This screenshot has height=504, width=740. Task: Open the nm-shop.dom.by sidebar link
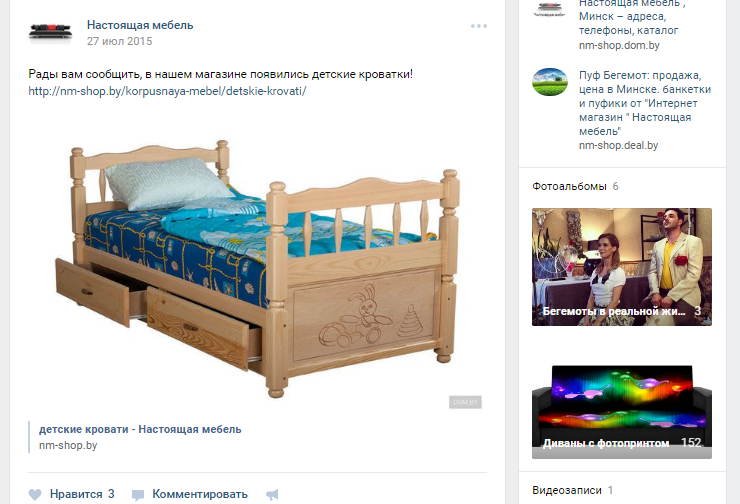click(x=619, y=45)
